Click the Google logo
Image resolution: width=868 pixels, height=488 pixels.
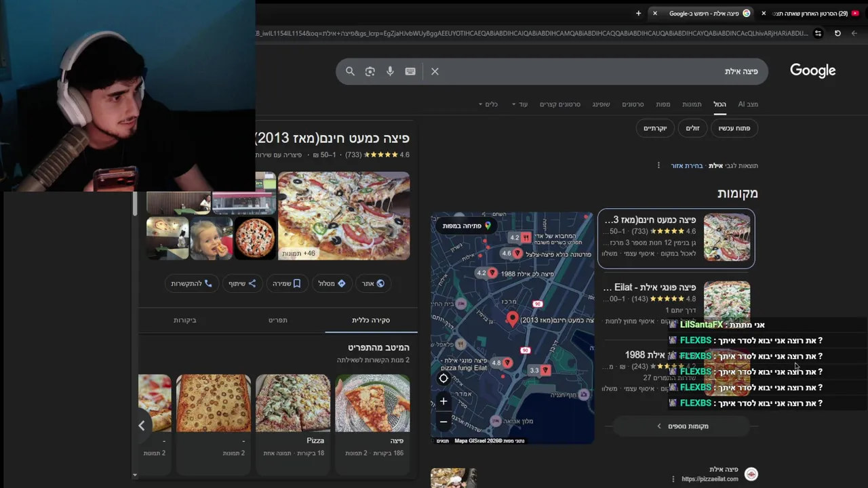[812, 70]
